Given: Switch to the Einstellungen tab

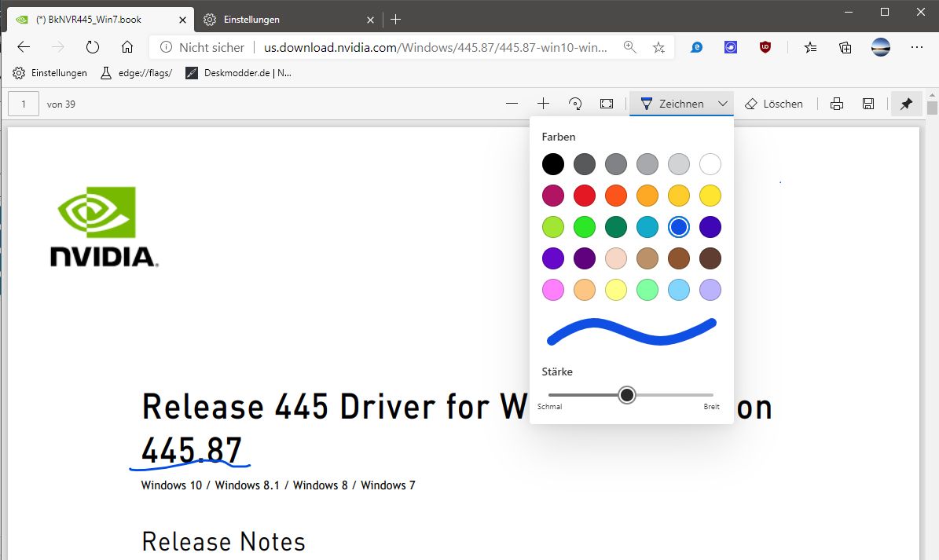Looking at the screenshot, I should coord(288,20).
